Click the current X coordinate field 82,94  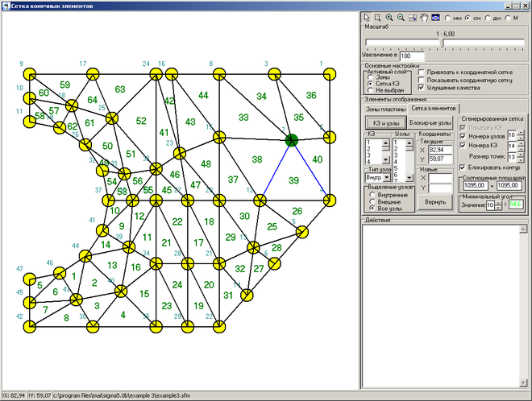pyautogui.click(x=440, y=150)
